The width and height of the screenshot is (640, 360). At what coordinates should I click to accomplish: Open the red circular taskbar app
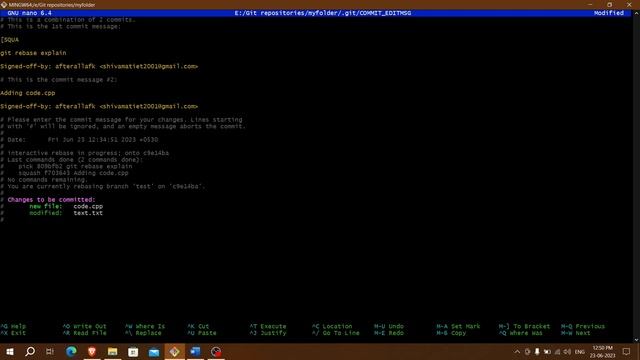[x=216, y=351]
